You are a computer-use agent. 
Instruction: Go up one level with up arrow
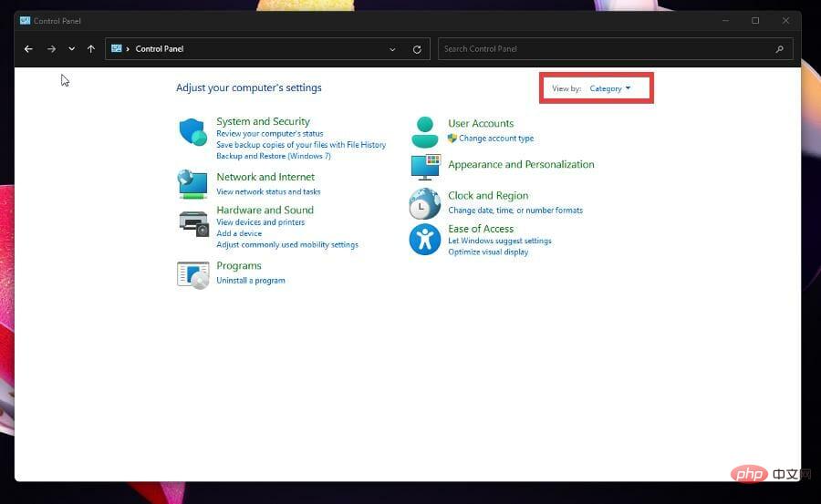click(91, 48)
